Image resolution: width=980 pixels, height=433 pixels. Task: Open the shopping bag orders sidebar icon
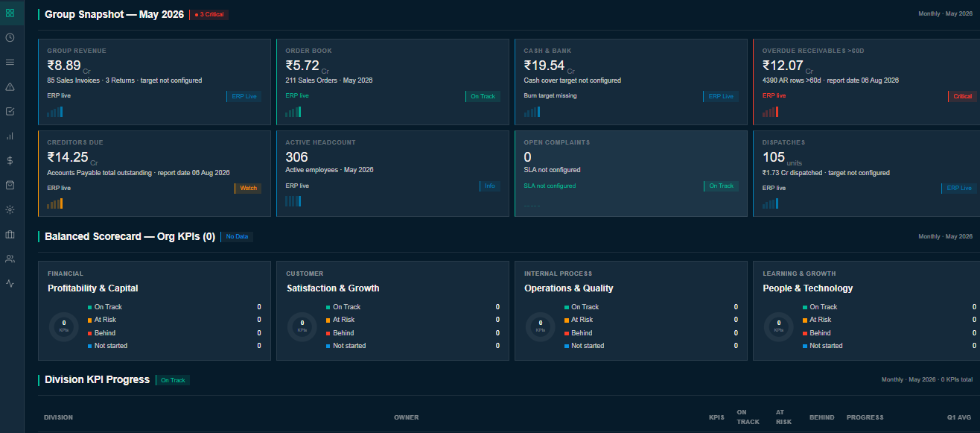click(x=10, y=185)
